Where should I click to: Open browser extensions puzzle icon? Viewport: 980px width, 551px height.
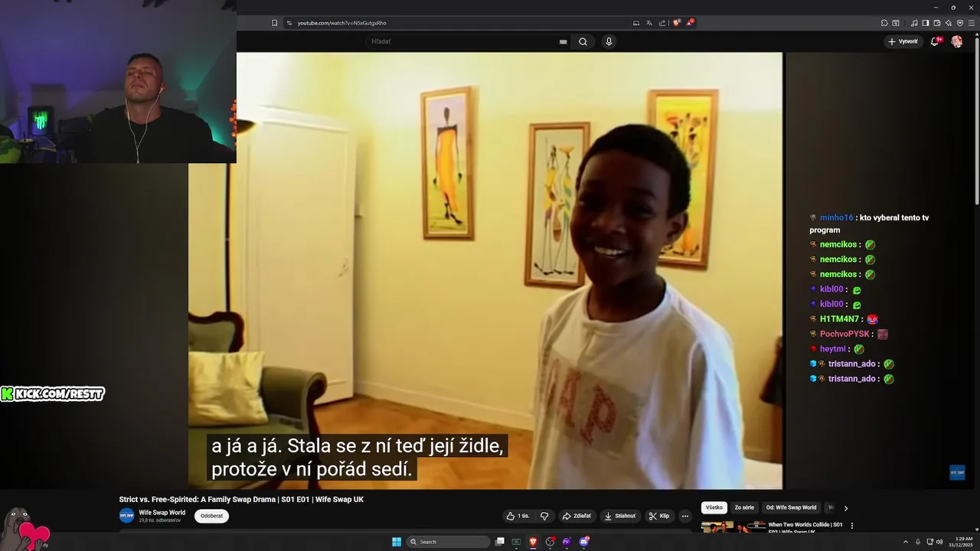[884, 23]
